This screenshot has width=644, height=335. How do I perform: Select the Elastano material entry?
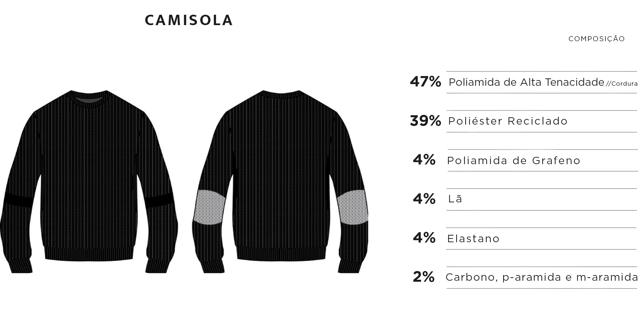pos(473,239)
